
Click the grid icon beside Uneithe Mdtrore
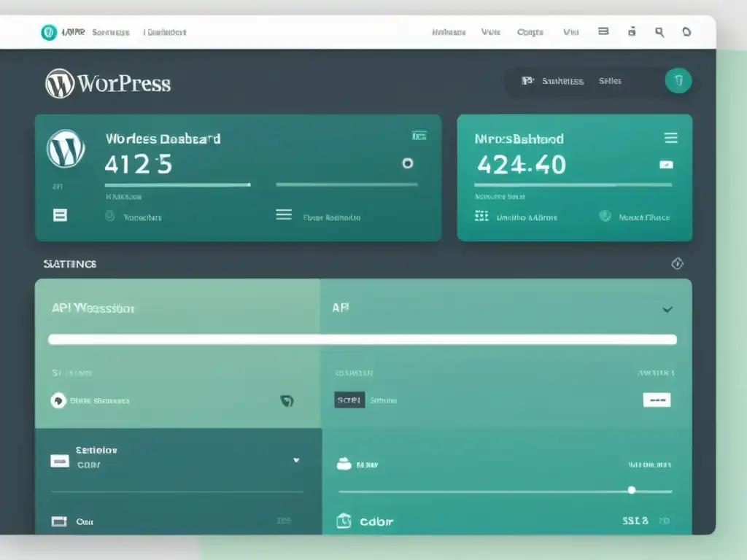click(481, 216)
